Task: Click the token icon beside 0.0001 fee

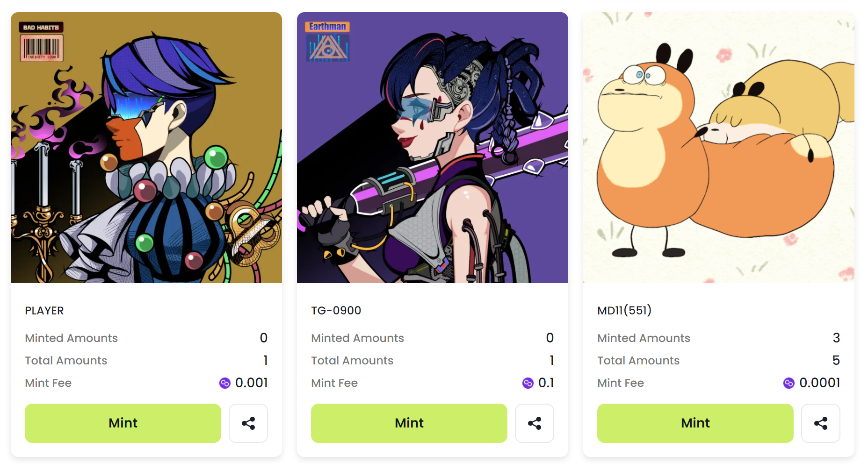Action: pyautogui.click(x=789, y=383)
